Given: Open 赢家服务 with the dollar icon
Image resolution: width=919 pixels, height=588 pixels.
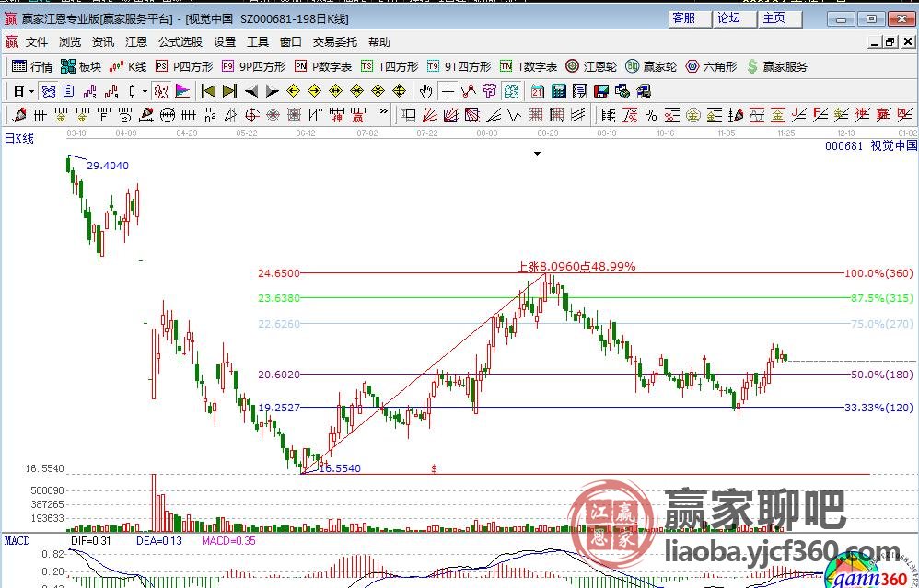Looking at the screenshot, I should 777,67.
